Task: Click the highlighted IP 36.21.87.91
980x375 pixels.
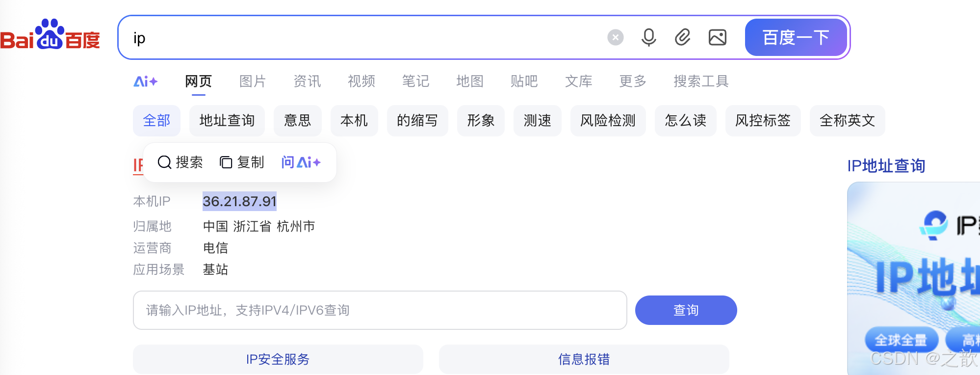Action: coord(239,201)
